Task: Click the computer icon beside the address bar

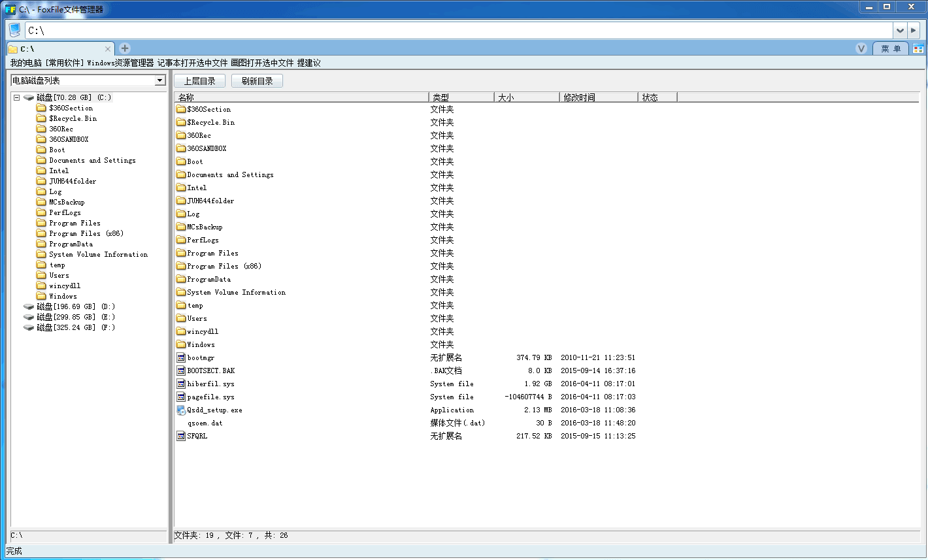Action: pos(15,30)
